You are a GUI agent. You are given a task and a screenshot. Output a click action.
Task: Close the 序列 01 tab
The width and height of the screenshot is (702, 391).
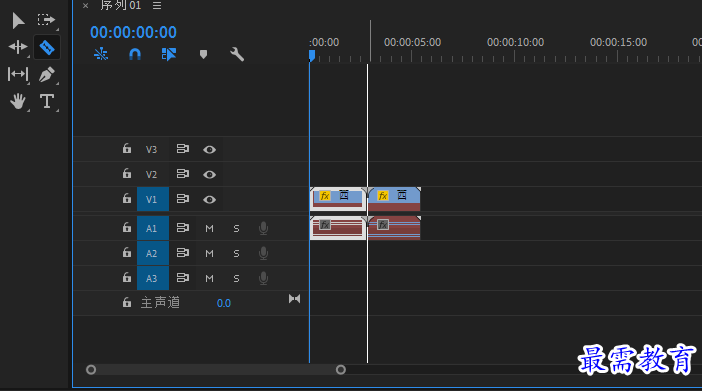coord(86,6)
